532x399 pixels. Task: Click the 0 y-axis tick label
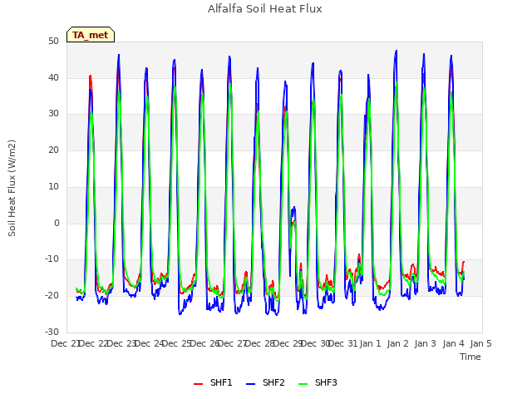pyautogui.click(x=57, y=224)
